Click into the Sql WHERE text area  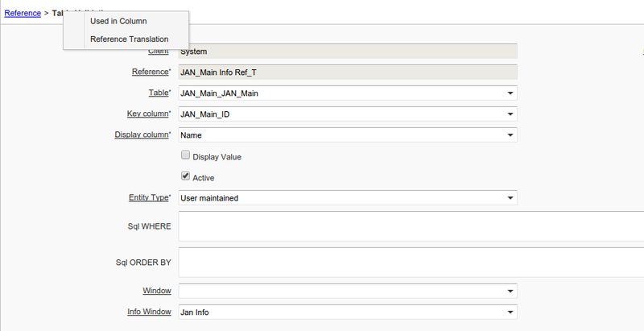(411, 226)
